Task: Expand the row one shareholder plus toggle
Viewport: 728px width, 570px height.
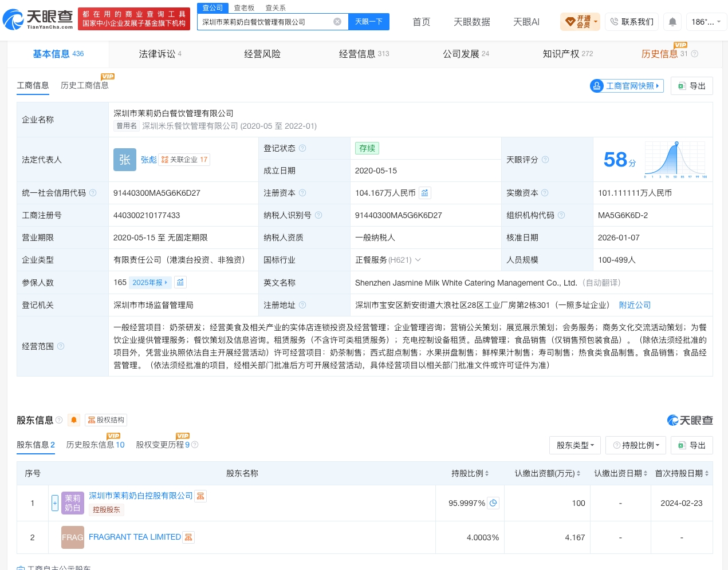Action: pos(55,503)
